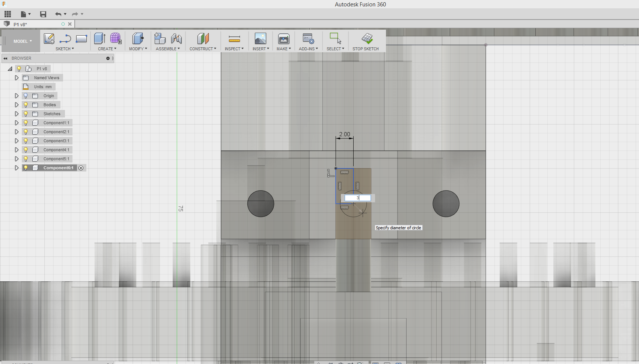The height and width of the screenshot is (364, 639).
Task: Select the Press Pull tool
Action: coord(138,38)
